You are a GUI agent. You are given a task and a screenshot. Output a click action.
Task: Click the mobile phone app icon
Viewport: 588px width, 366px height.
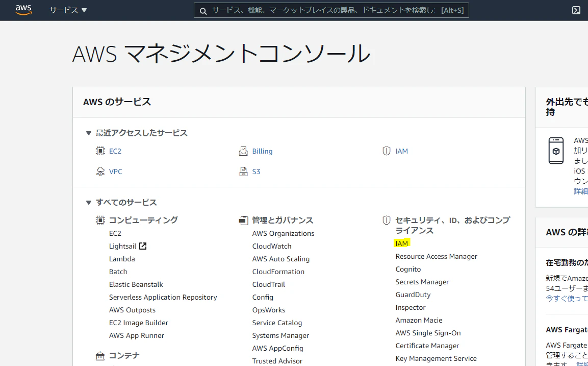[x=556, y=151]
